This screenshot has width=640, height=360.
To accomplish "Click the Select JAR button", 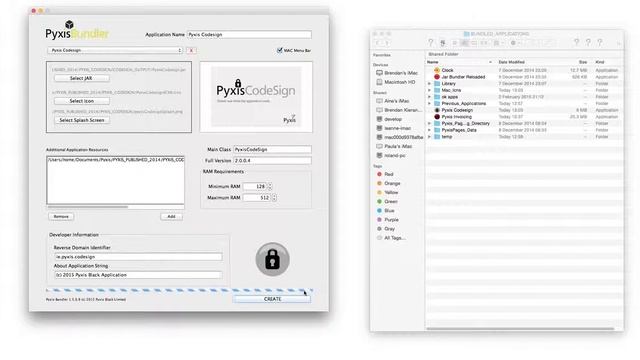I will [x=81, y=78].
